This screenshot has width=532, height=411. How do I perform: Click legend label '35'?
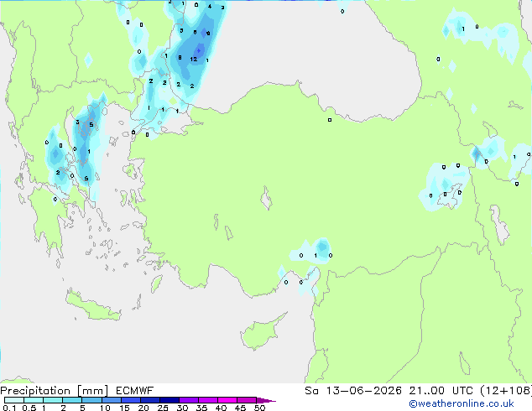201,408
